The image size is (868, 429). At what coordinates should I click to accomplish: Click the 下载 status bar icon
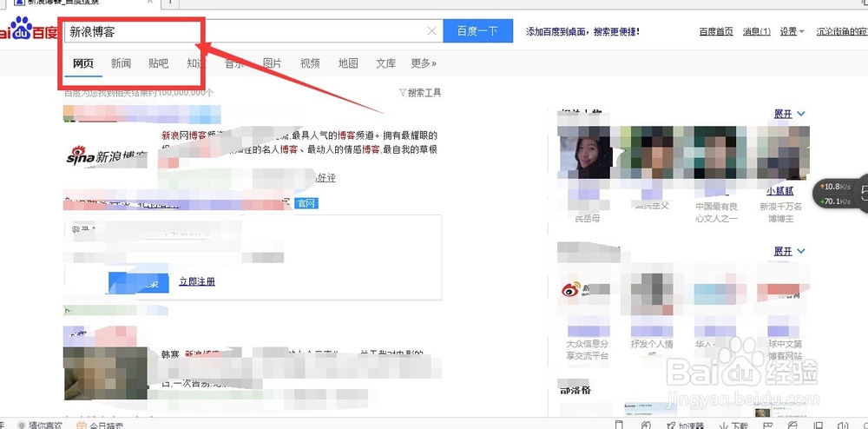coord(733,426)
